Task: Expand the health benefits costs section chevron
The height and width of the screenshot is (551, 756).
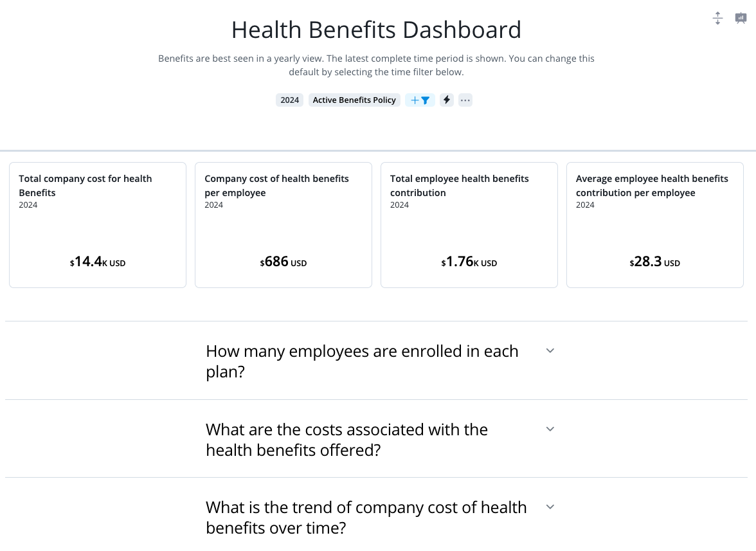Action: pos(550,429)
